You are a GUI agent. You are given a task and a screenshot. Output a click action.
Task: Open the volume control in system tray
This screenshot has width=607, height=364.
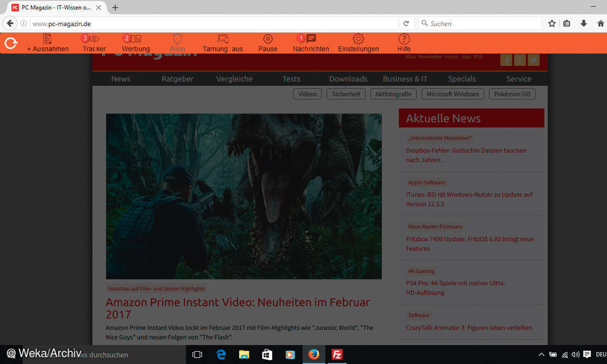pos(576,354)
